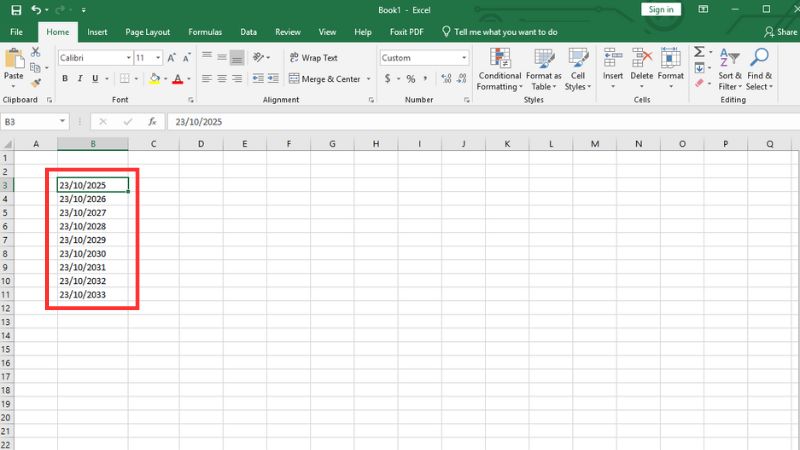800x450 pixels.
Task: Click the Format Painter brush icon
Action: pos(37,83)
